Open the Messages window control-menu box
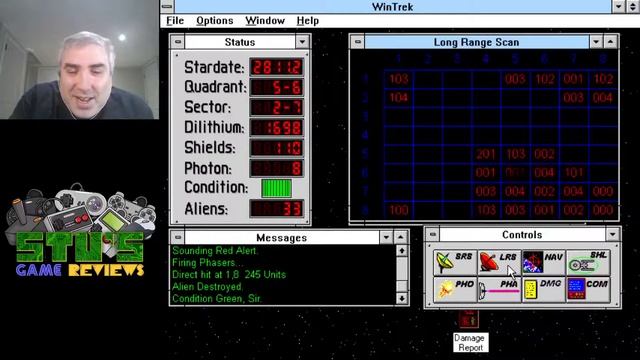The height and width of the screenshot is (360, 640). tap(178, 237)
